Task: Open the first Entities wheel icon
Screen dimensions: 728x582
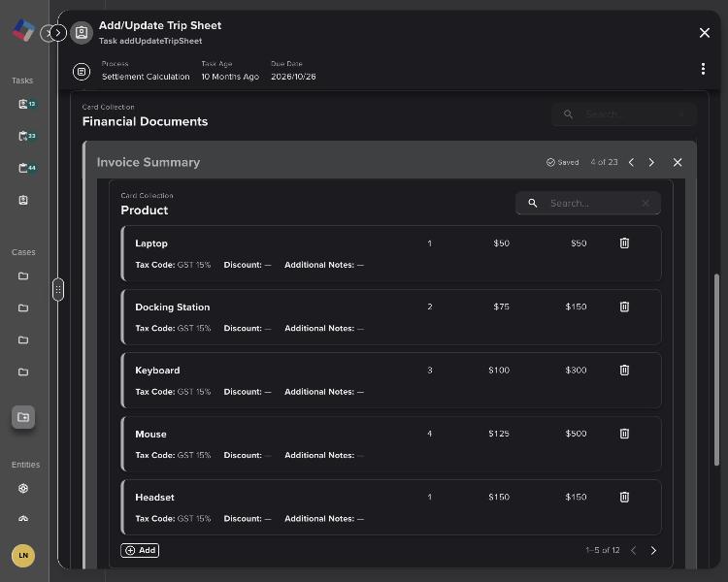Action: (23, 489)
